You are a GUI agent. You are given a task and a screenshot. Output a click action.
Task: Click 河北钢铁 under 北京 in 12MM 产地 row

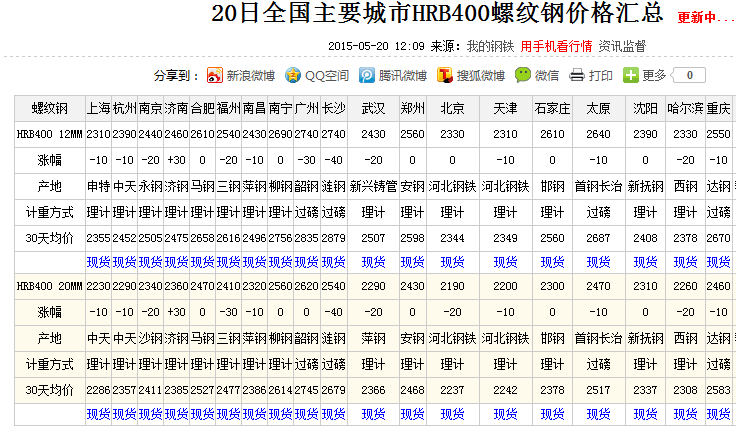tap(452, 187)
